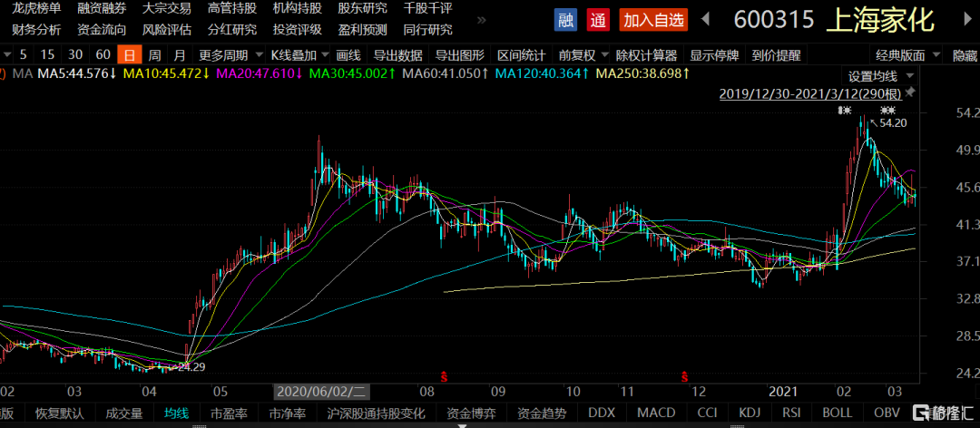Select KDJ indicator tab

coord(750,413)
